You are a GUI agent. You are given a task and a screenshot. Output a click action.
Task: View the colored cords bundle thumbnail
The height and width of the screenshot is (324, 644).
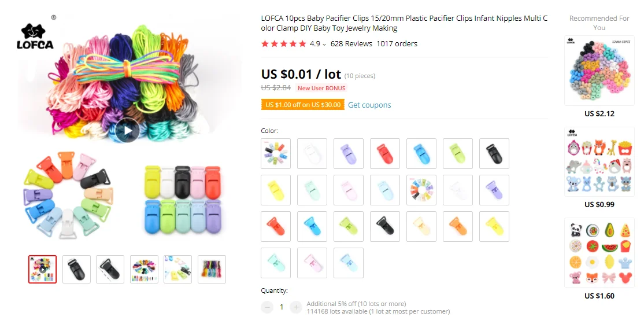click(212, 269)
